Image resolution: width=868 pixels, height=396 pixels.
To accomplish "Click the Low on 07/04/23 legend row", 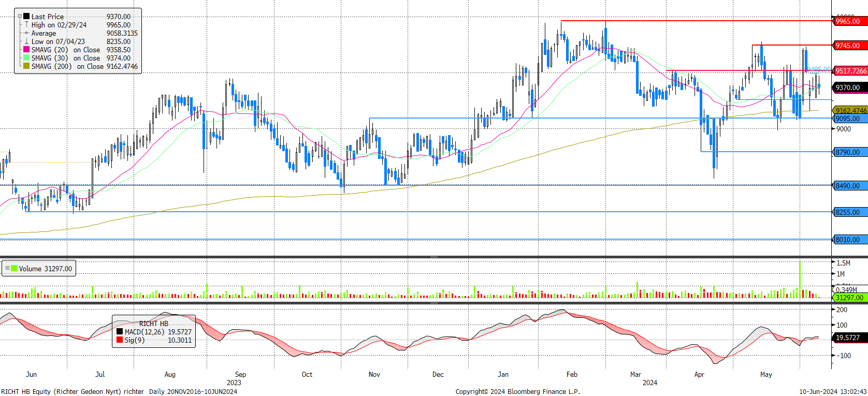I will (77, 41).
